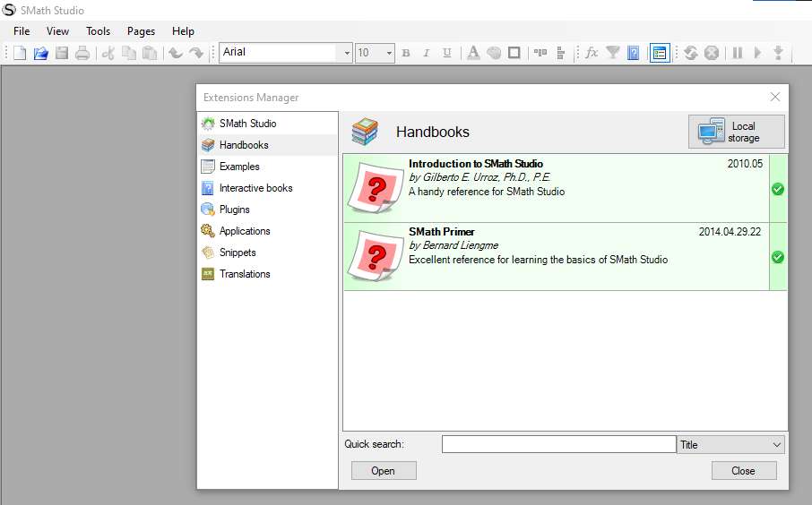Open the Snippets category
Image resolution: width=812 pixels, height=505 pixels.
pos(238,252)
